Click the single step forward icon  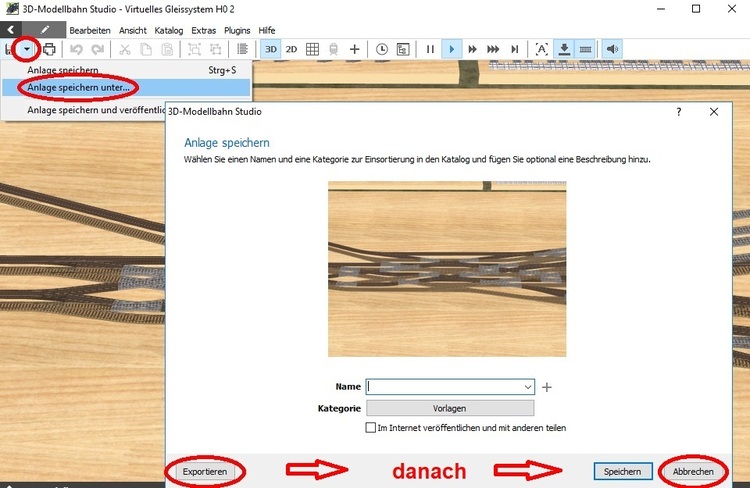(515, 49)
